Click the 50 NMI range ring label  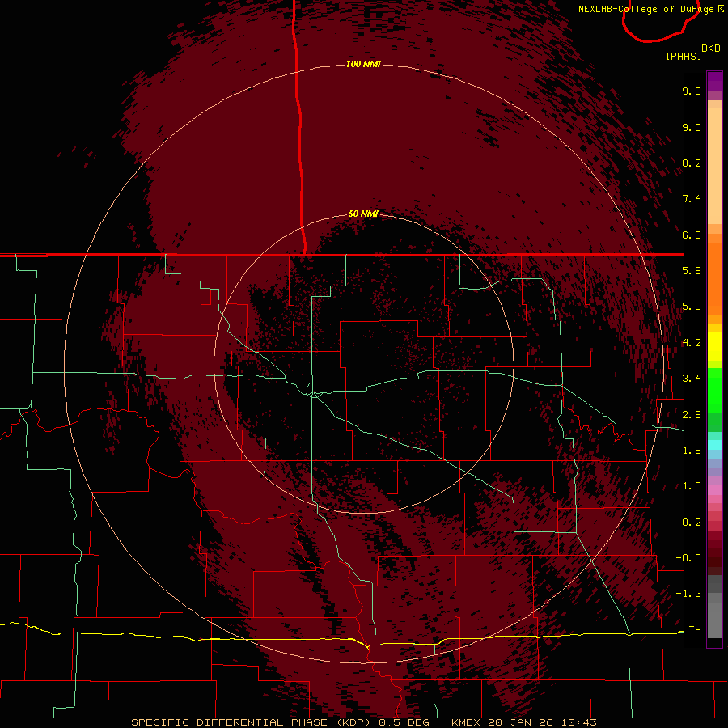pos(363,214)
